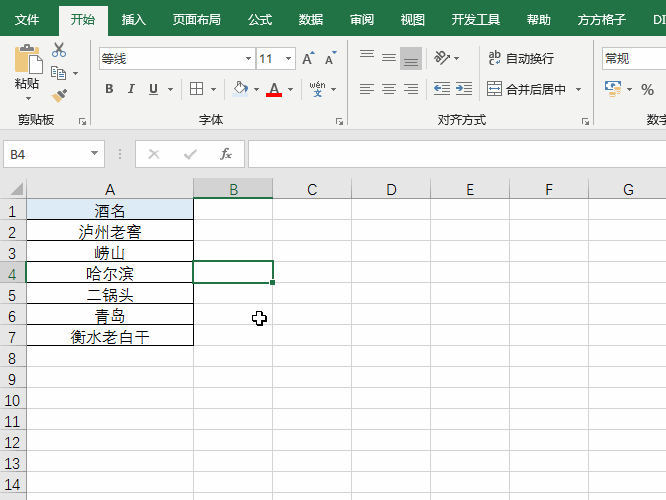The height and width of the screenshot is (500, 666).
Task: Open the number format 常规 box
Action: coord(634,58)
